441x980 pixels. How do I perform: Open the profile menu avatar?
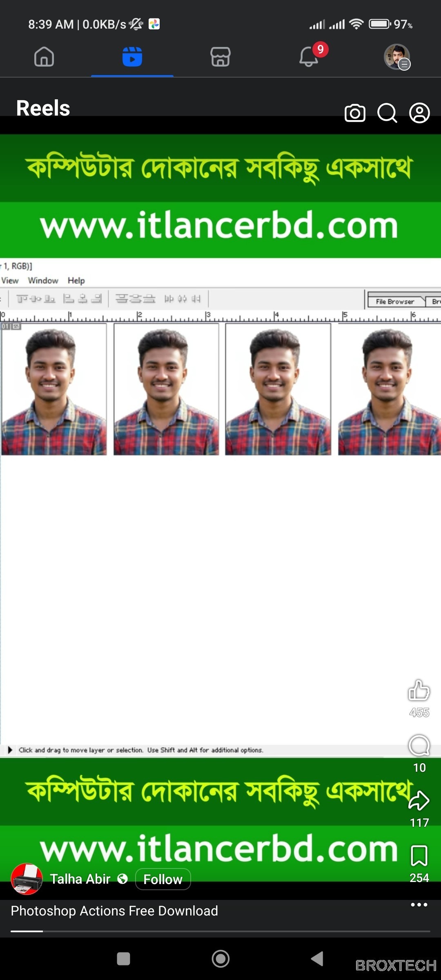point(397,57)
